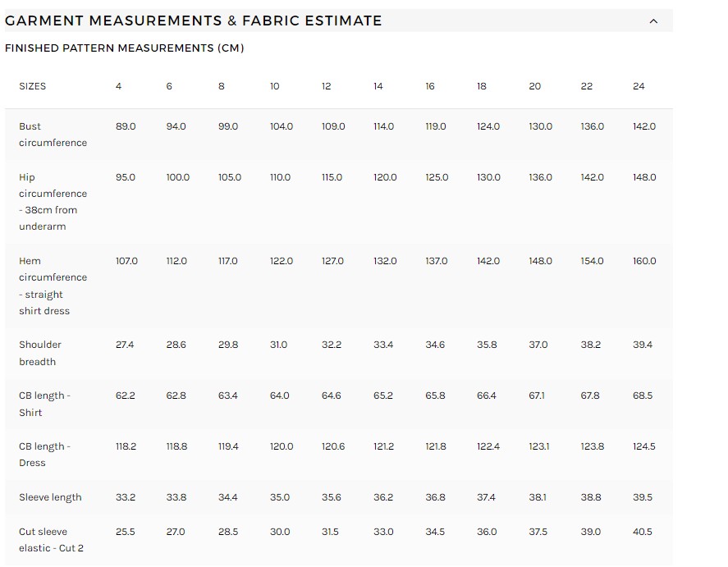Click the CB length - Dress row label

45,455
